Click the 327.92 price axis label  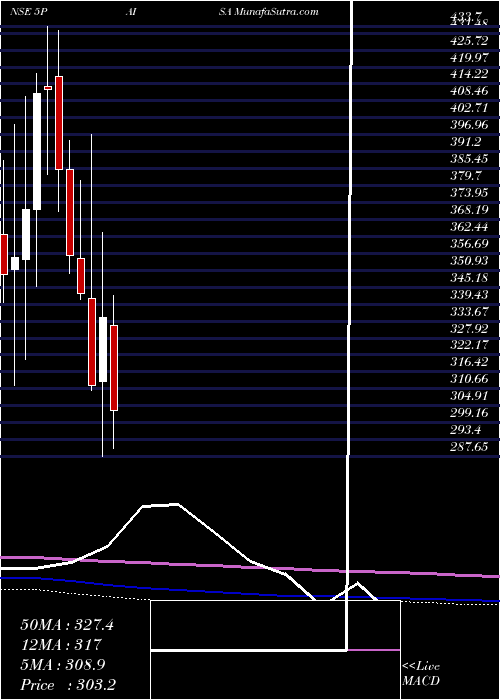click(x=470, y=328)
